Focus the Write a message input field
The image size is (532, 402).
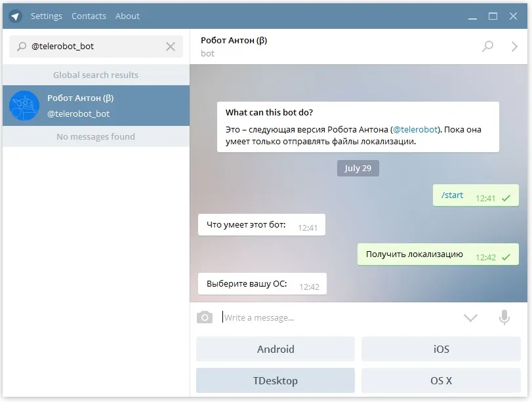339,317
